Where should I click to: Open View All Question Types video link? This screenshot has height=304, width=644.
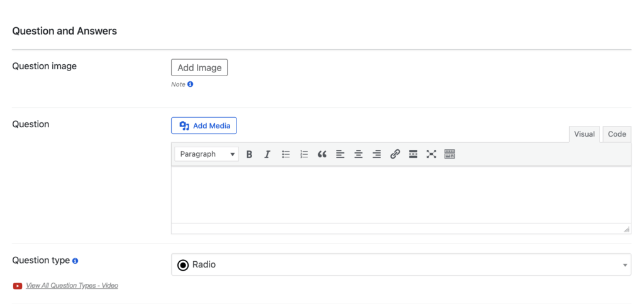pos(72,286)
